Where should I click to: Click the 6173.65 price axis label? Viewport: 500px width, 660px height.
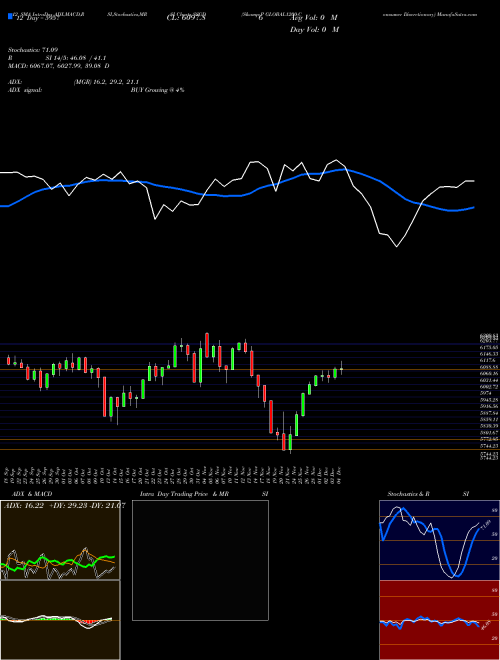tap(489, 348)
